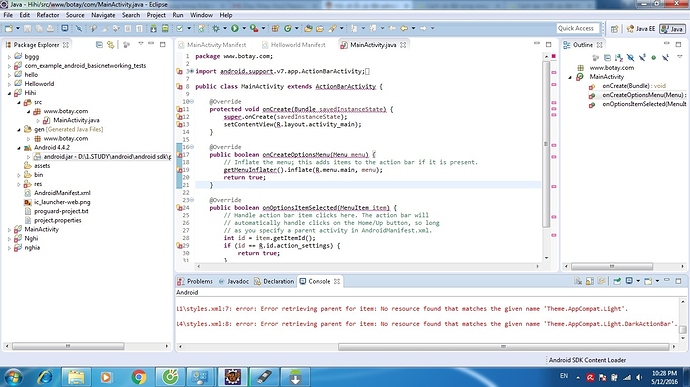Click the Console horizontal scrollbar thumb
Screen dimensions: 690x387
(503, 347)
